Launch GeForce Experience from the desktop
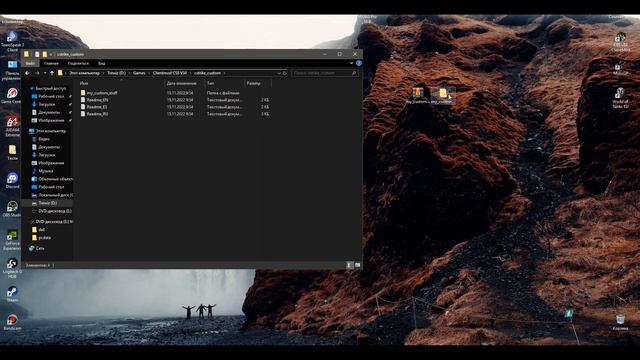This screenshot has height=360, width=640. (x=12, y=240)
